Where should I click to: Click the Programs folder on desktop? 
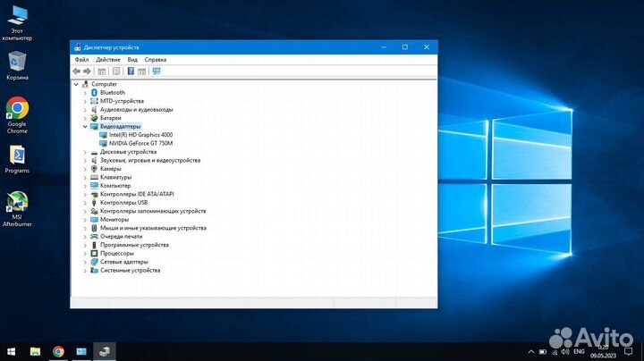(17, 158)
